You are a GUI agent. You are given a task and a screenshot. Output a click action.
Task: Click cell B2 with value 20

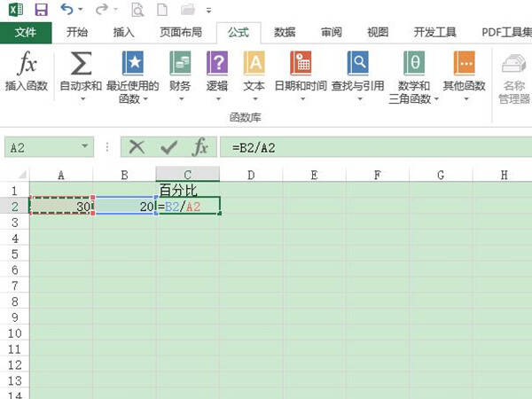(x=124, y=206)
